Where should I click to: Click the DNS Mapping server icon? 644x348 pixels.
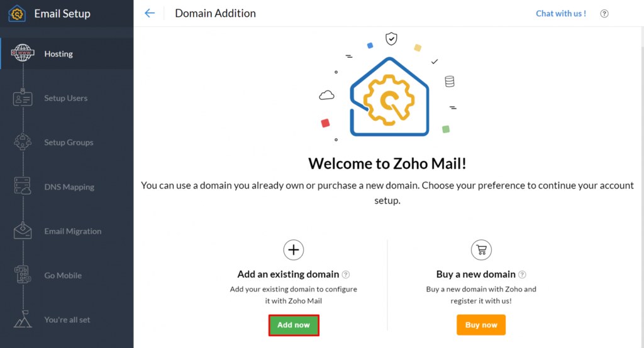pyautogui.click(x=23, y=187)
